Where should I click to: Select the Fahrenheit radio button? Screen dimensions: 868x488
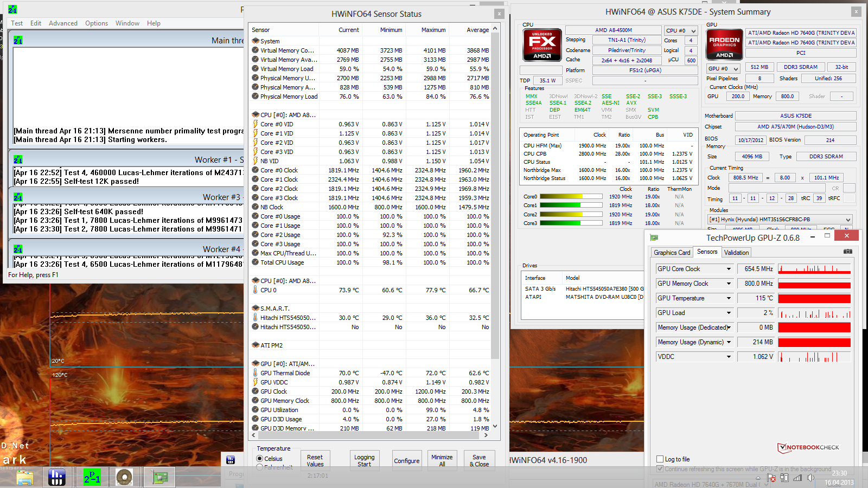click(x=260, y=467)
